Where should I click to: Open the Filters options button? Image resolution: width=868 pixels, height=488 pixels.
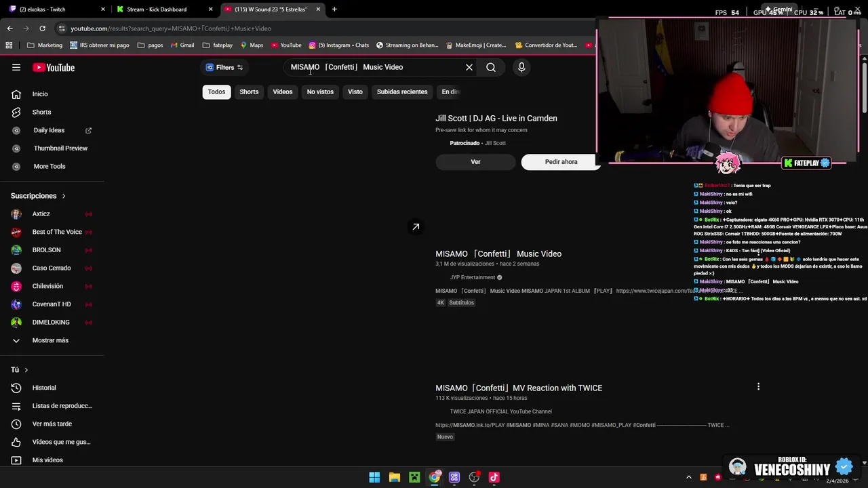coord(224,67)
